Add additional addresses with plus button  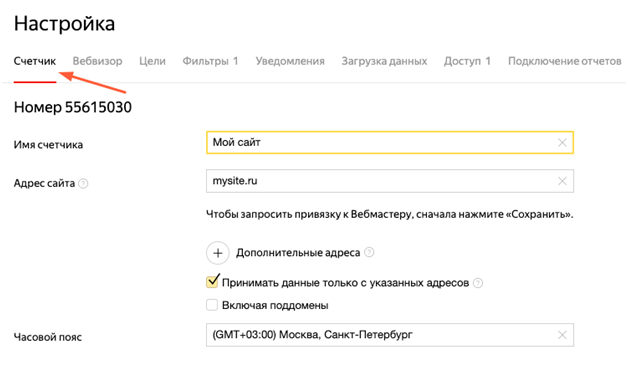[218, 253]
